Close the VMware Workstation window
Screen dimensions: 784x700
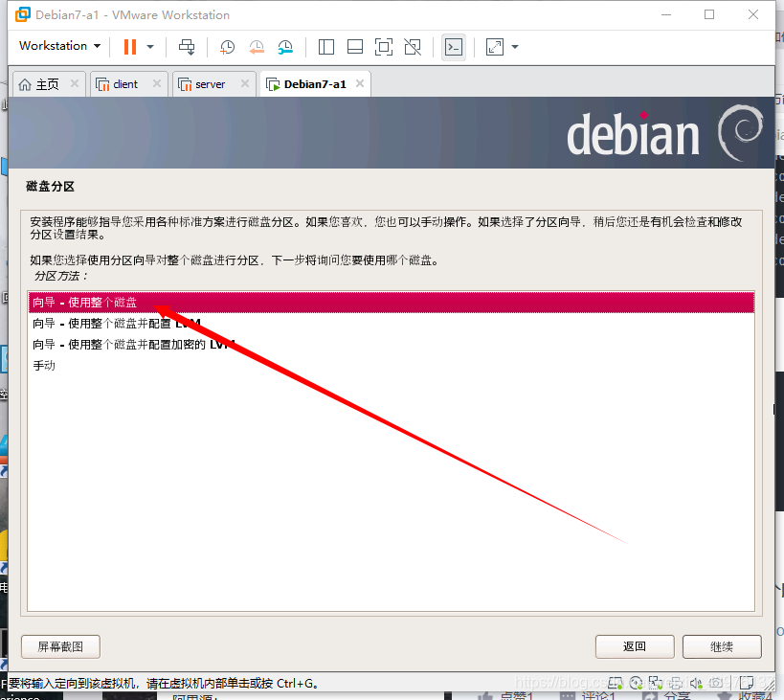pos(753,14)
